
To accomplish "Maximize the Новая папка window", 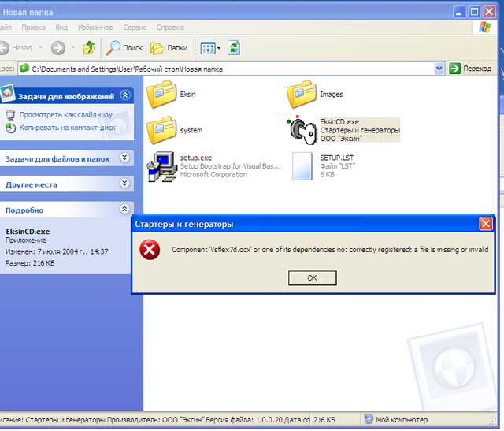I will [474, 12].
